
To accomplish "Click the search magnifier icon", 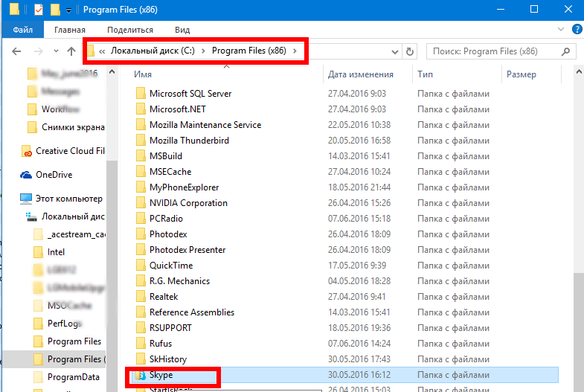I will (567, 51).
